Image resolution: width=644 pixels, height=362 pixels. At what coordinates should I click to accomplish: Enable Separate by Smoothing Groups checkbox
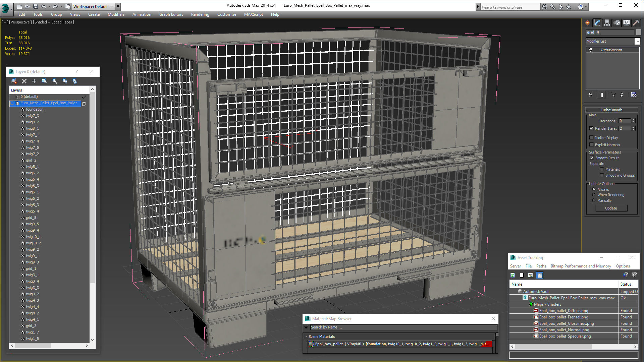(602, 175)
